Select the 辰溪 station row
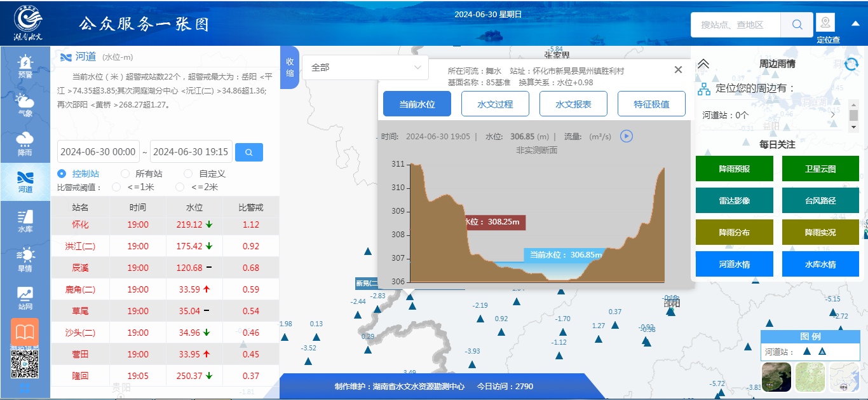Screen dimensions: 868x400 (165, 268)
